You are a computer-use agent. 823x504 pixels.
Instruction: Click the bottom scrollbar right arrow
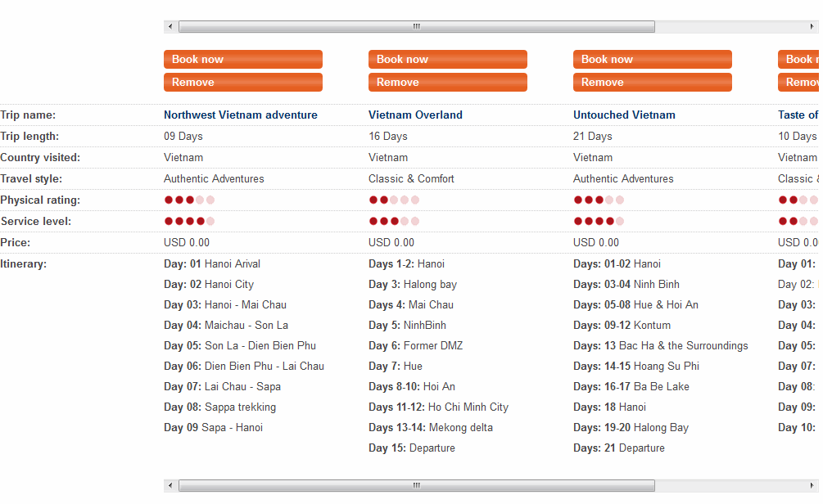pos(812,486)
